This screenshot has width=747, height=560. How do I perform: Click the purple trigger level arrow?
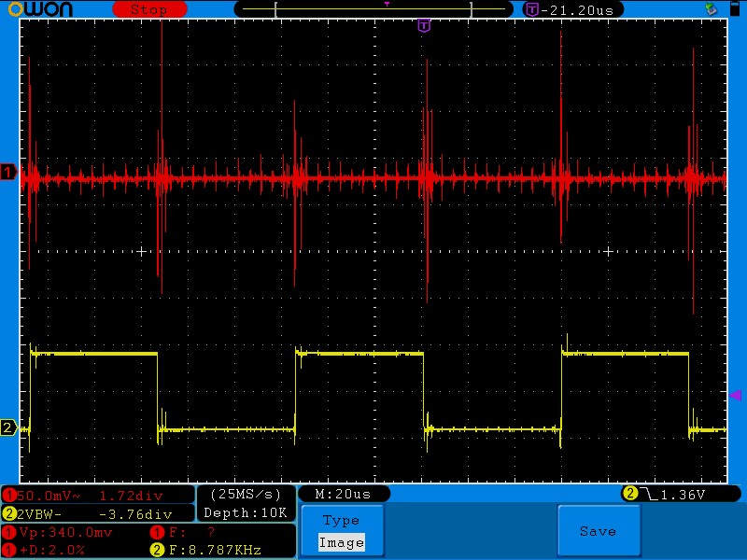(734, 396)
